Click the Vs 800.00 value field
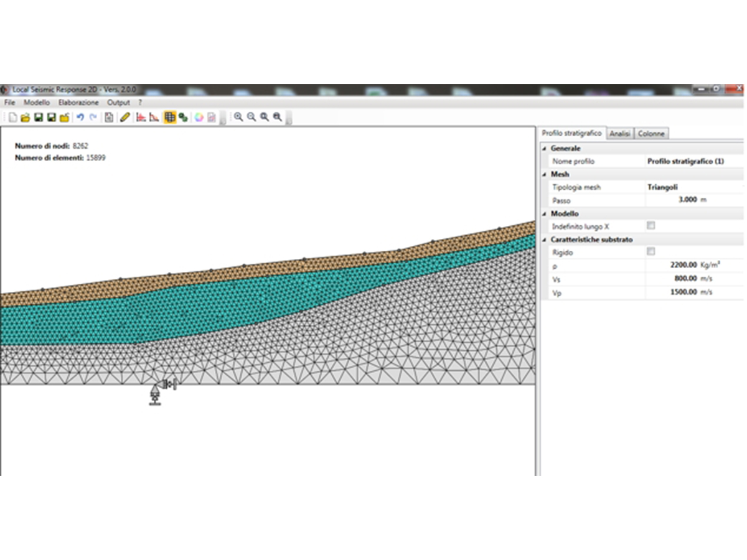 pyautogui.click(x=693, y=279)
